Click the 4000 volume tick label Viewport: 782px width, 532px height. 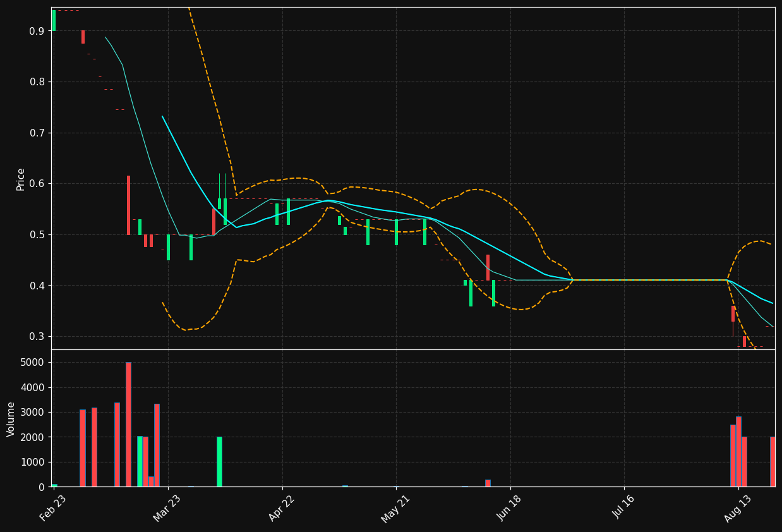click(33, 387)
